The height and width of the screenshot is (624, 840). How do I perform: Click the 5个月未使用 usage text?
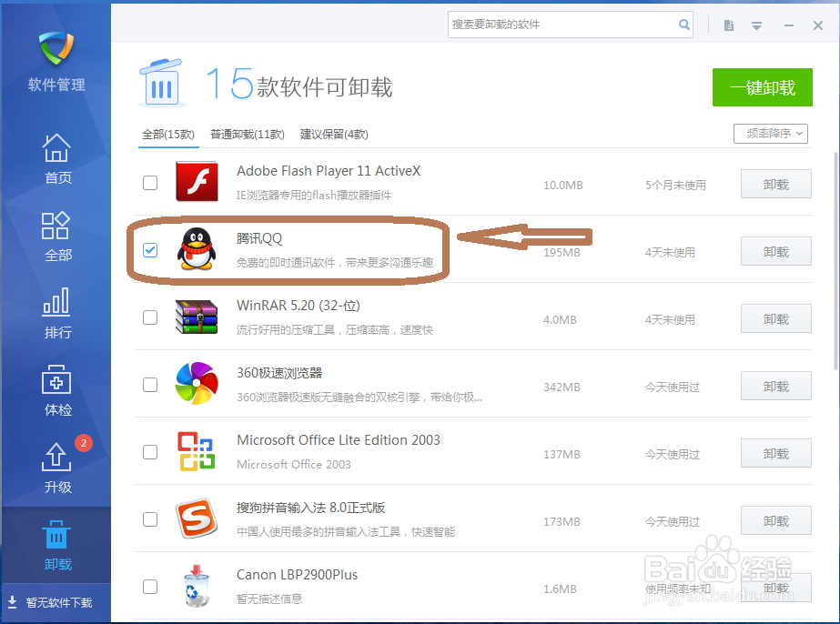click(675, 185)
